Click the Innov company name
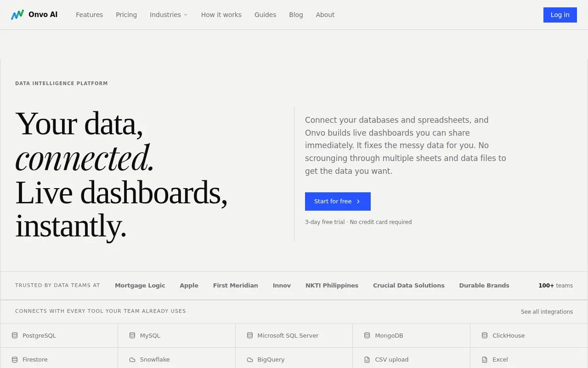This screenshot has width=588, height=368. click(x=282, y=285)
